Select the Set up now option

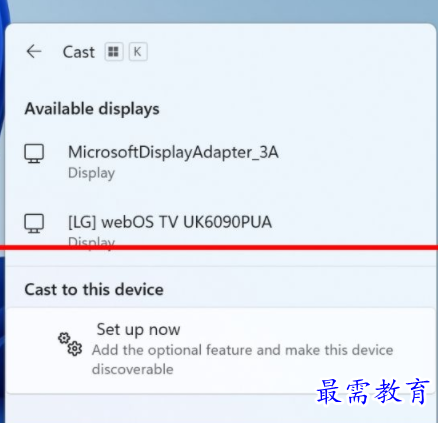[x=220, y=350]
